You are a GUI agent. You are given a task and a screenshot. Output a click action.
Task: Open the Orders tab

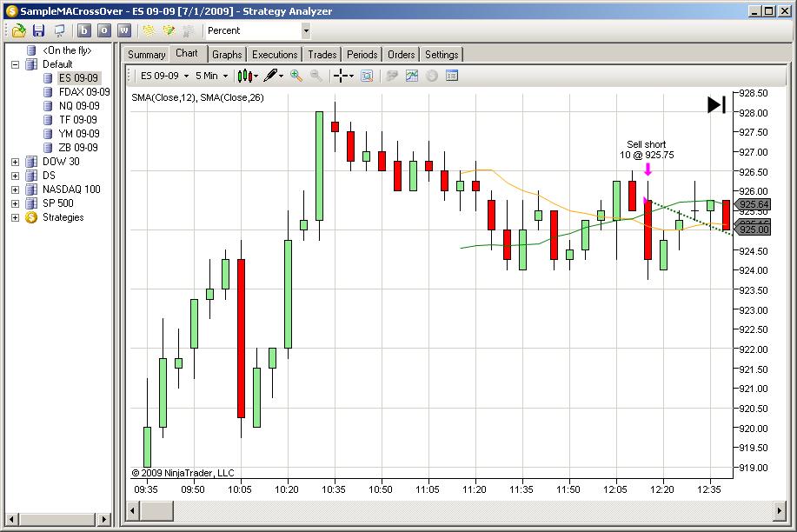pyautogui.click(x=401, y=55)
